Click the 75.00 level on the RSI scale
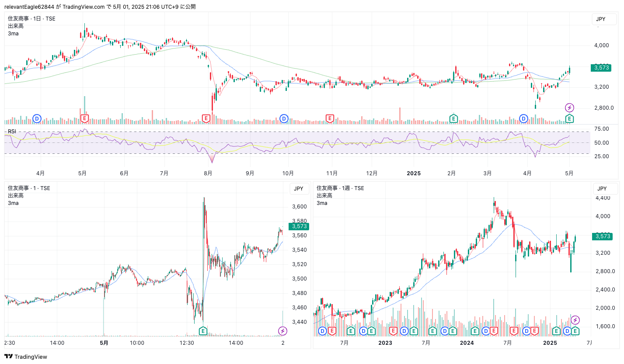This screenshot has width=624, height=364. (x=601, y=129)
